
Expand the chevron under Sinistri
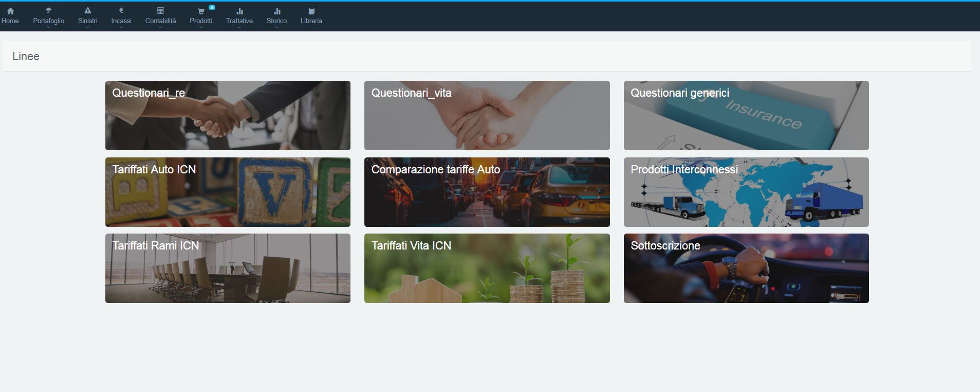88,27
